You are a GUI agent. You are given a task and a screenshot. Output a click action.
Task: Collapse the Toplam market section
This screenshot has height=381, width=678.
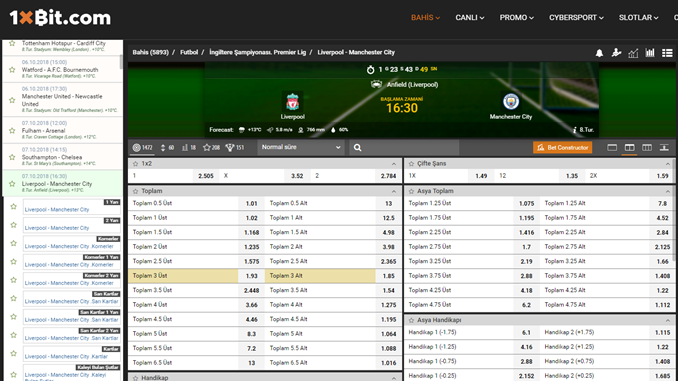click(x=393, y=191)
